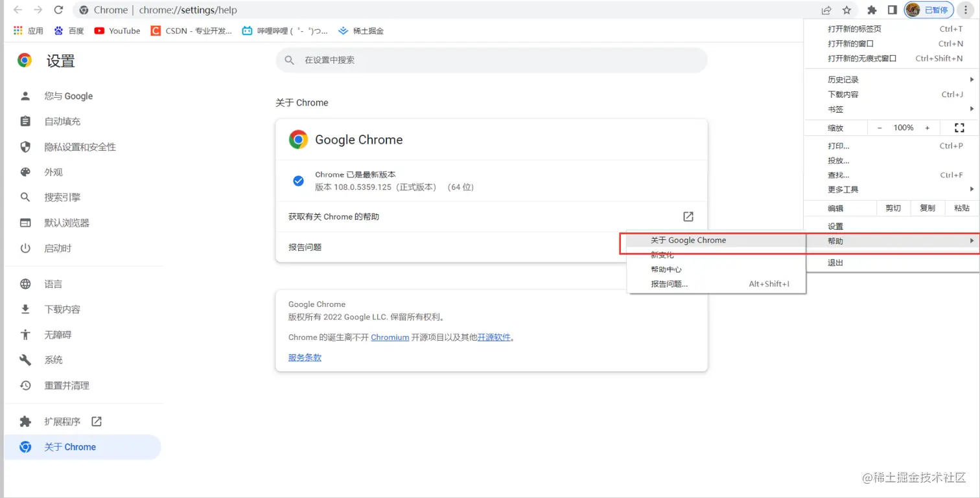980x498 pixels.
Task: Open the Chromium link
Action: point(390,337)
